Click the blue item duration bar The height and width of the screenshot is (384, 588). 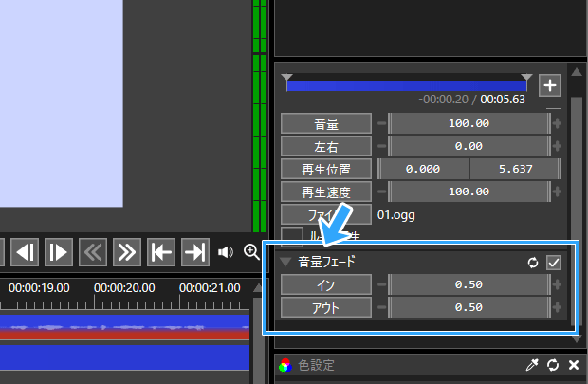point(407,86)
